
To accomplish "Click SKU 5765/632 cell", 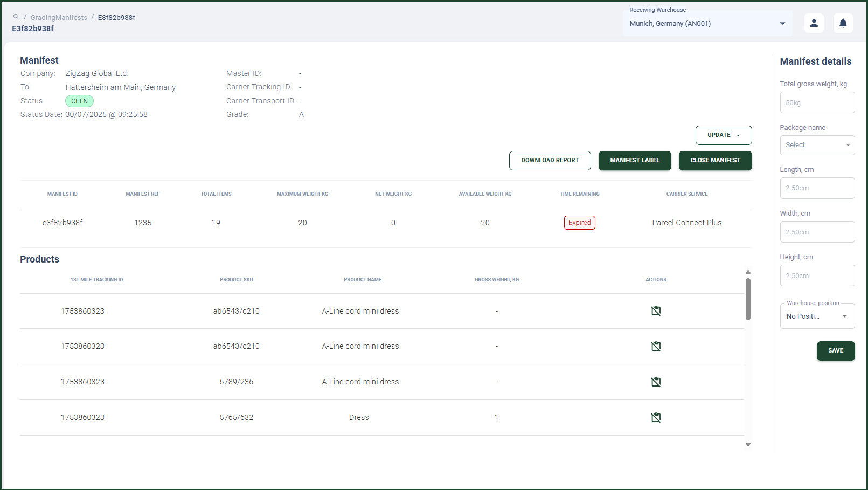I will (x=236, y=417).
